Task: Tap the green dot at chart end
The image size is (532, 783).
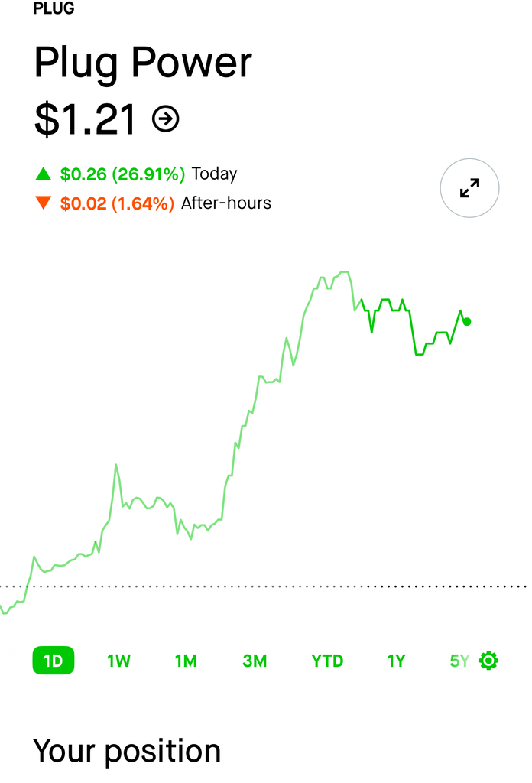Action: click(467, 322)
